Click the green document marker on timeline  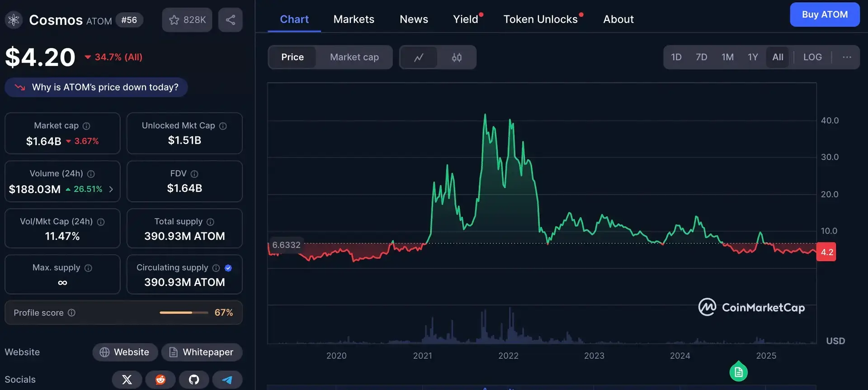(x=738, y=372)
